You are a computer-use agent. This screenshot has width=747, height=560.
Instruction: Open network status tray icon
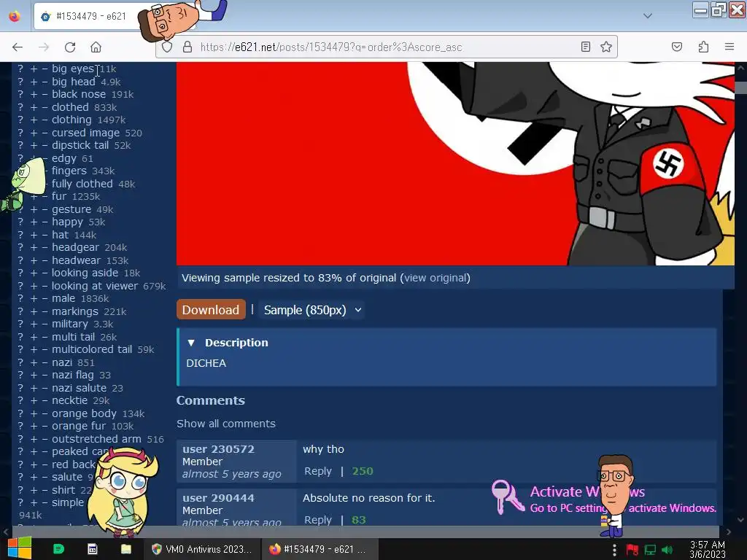pos(650,550)
